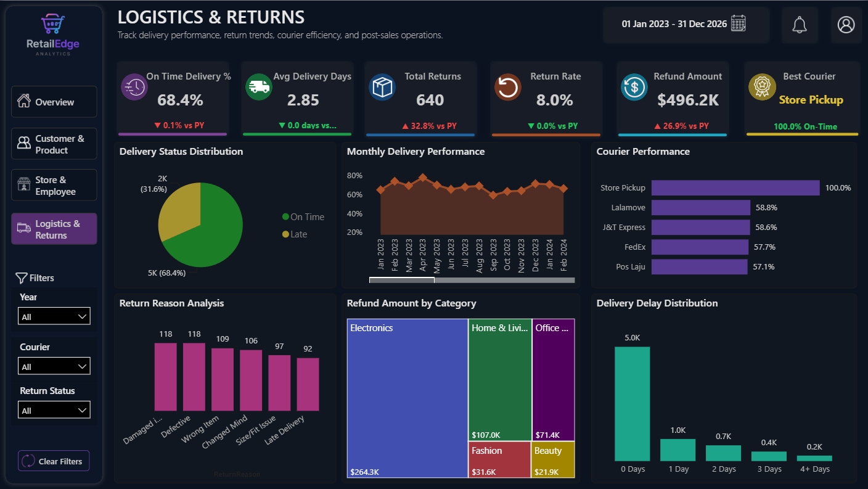The height and width of the screenshot is (489, 868).
Task: Click the On Time Delivery clock icon
Action: point(134,87)
